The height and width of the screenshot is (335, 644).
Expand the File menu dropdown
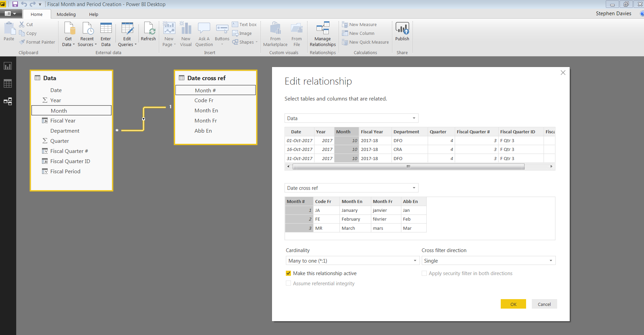pyautogui.click(x=11, y=14)
